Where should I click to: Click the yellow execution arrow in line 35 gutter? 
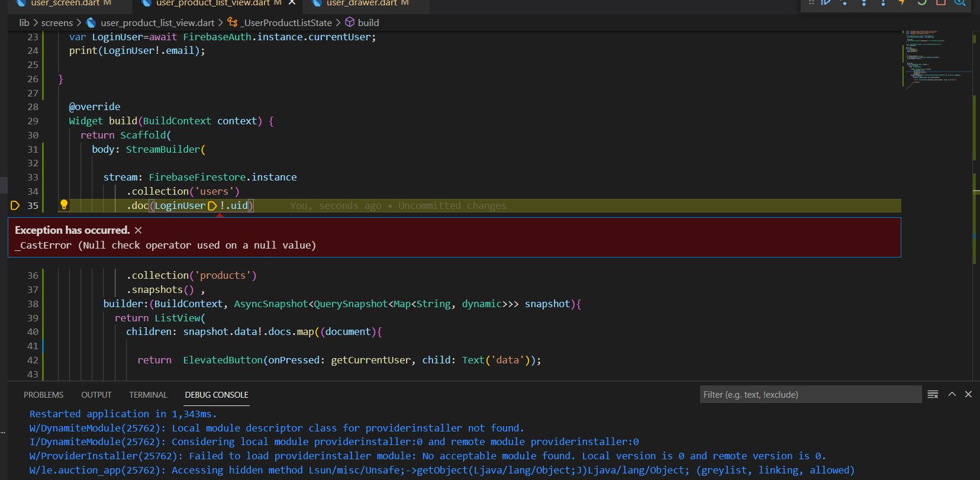click(x=15, y=205)
